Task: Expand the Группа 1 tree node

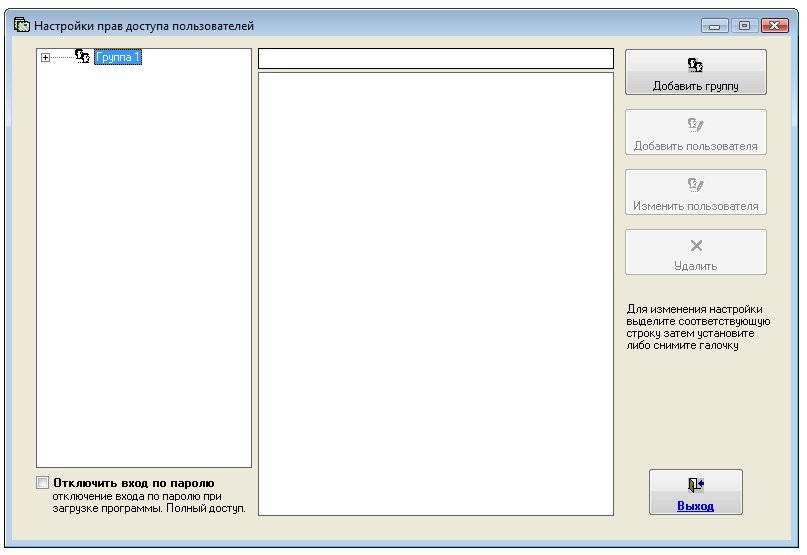Action: 45,58
